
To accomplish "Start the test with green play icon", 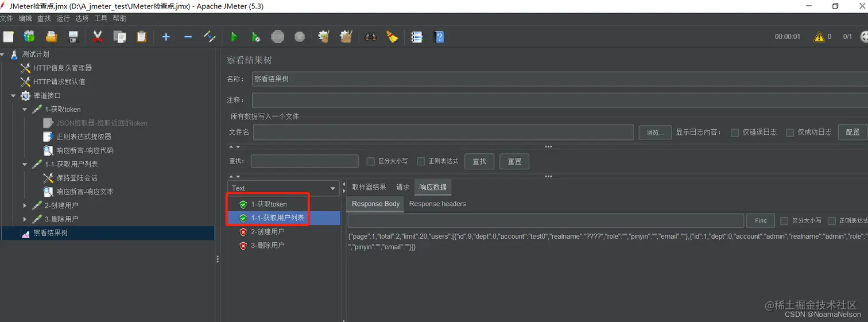I will tap(234, 37).
